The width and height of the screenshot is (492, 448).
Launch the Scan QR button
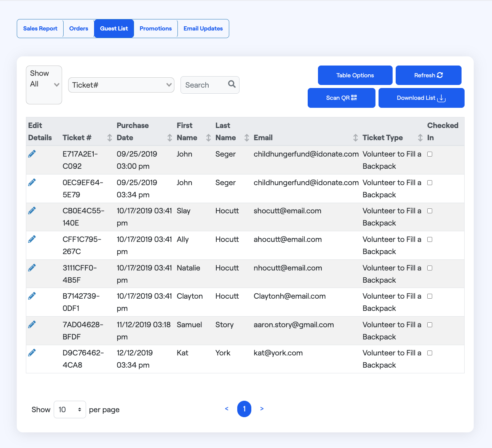342,98
